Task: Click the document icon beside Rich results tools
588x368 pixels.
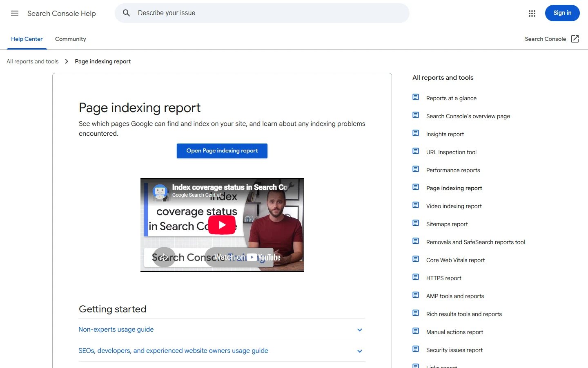Action: pyautogui.click(x=416, y=313)
